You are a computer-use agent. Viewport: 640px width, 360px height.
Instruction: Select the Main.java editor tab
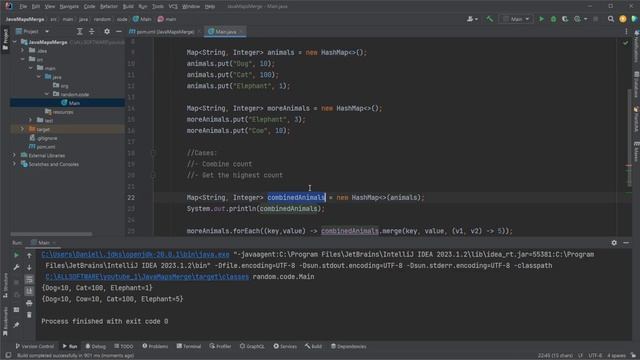pos(224,31)
